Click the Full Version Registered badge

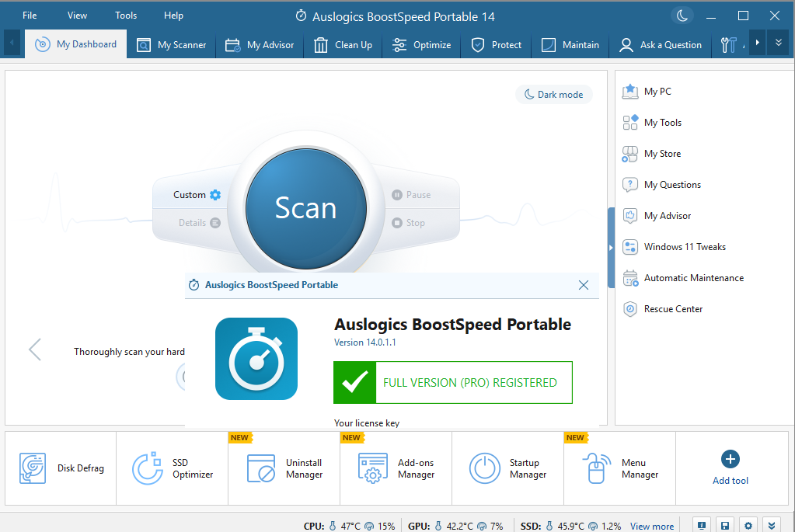click(453, 383)
